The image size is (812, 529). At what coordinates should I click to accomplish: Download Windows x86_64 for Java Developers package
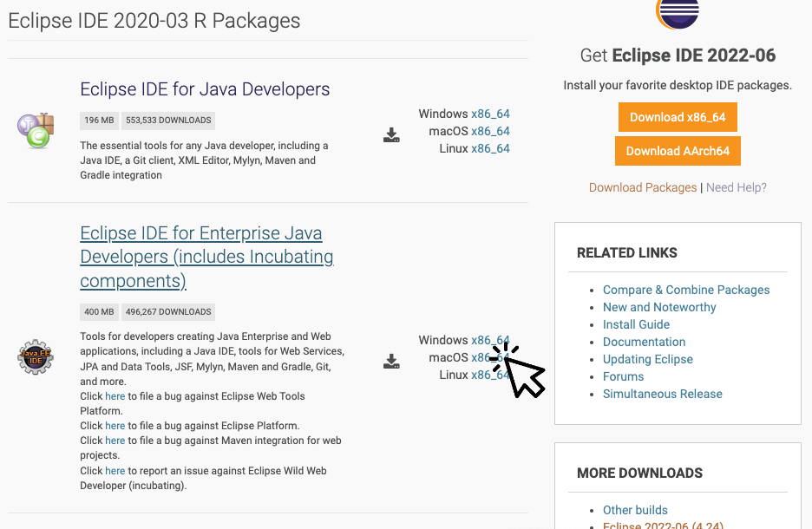(490, 114)
